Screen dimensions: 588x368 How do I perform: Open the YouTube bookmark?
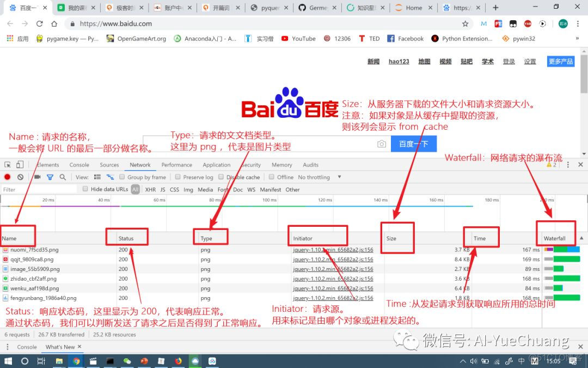pyautogui.click(x=298, y=38)
